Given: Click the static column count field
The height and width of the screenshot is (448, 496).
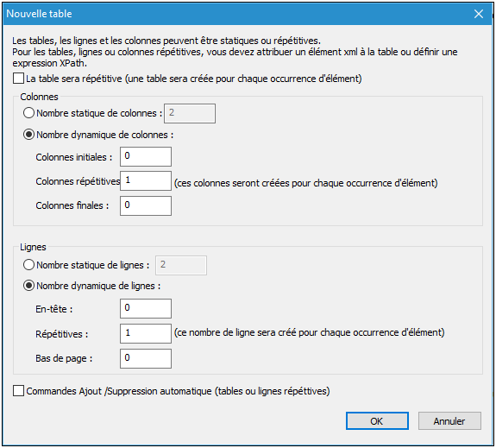Looking at the screenshot, I should [x=190, y=113].
